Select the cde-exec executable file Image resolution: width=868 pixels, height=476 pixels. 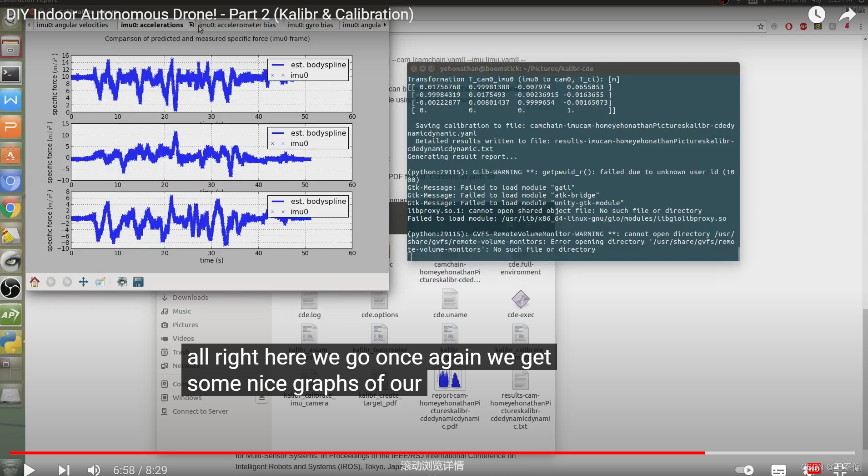(x=521, y=304)
